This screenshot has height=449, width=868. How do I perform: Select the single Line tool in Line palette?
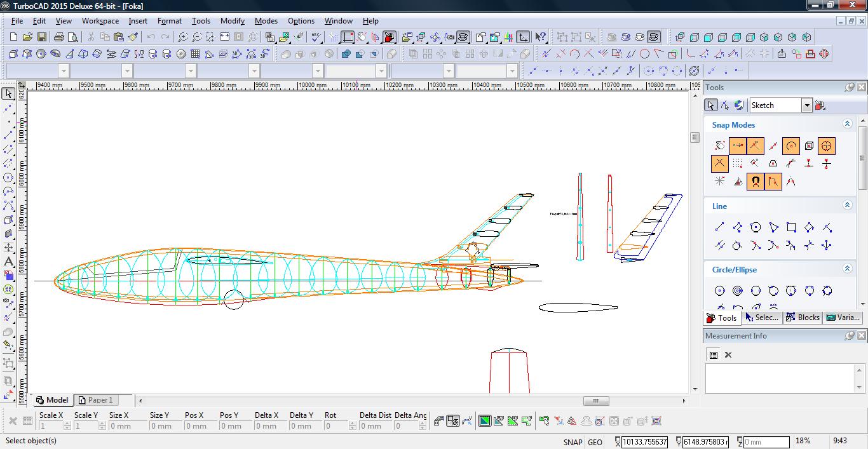pos(719,227)
